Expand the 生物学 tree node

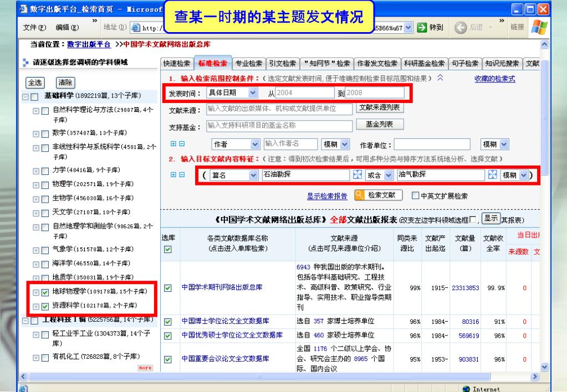click(x=36, y=199)
